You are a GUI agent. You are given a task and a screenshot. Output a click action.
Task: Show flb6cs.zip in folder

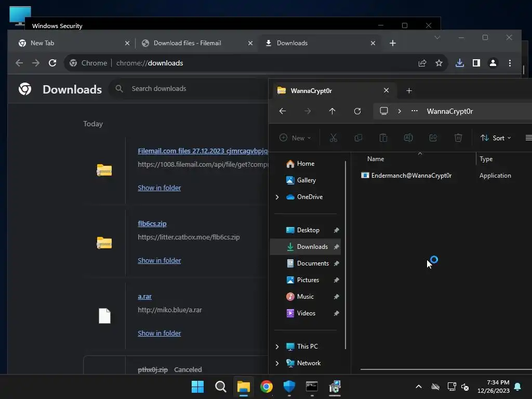click(159, 261)
